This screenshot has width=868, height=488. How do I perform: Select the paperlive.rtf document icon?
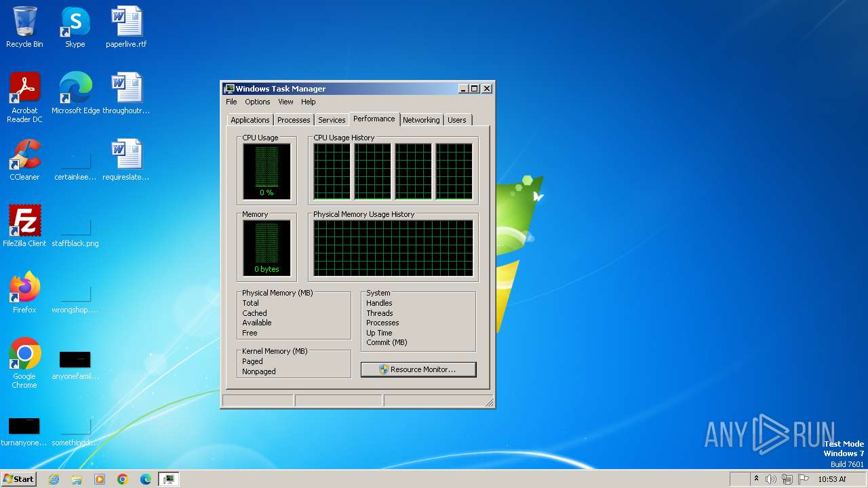click(x=126, y=27)
